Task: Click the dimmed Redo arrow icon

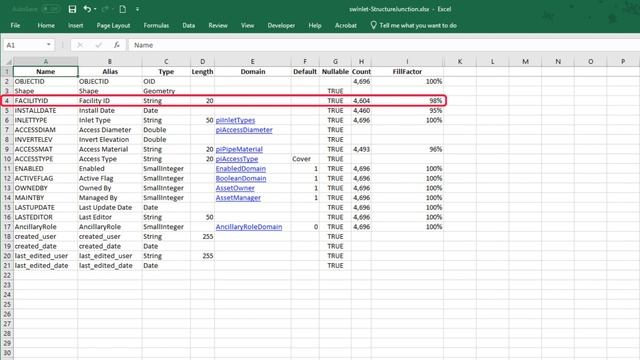Action: 105,9
